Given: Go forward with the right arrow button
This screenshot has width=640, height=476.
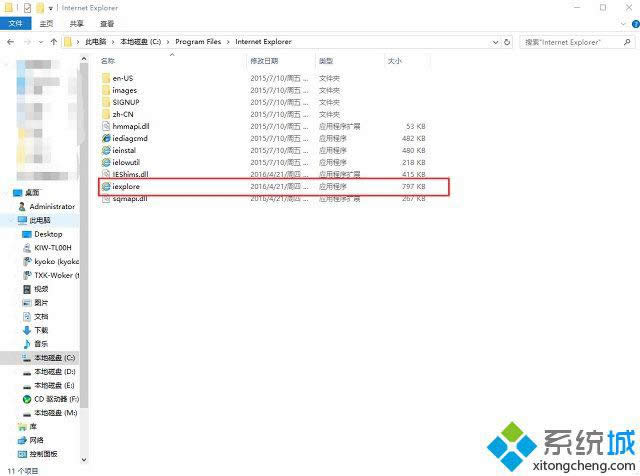Looking at the screenshot, I should (28, 42).
